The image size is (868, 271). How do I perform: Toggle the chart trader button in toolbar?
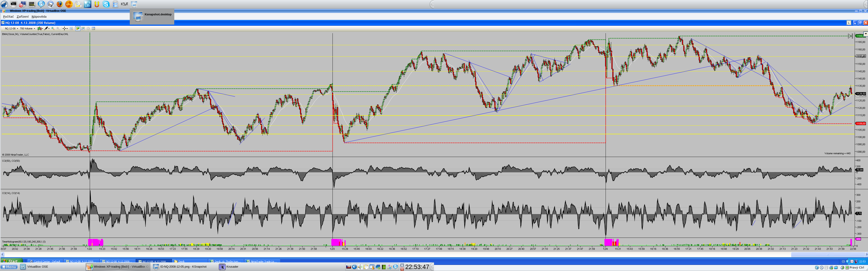(78, 29)
